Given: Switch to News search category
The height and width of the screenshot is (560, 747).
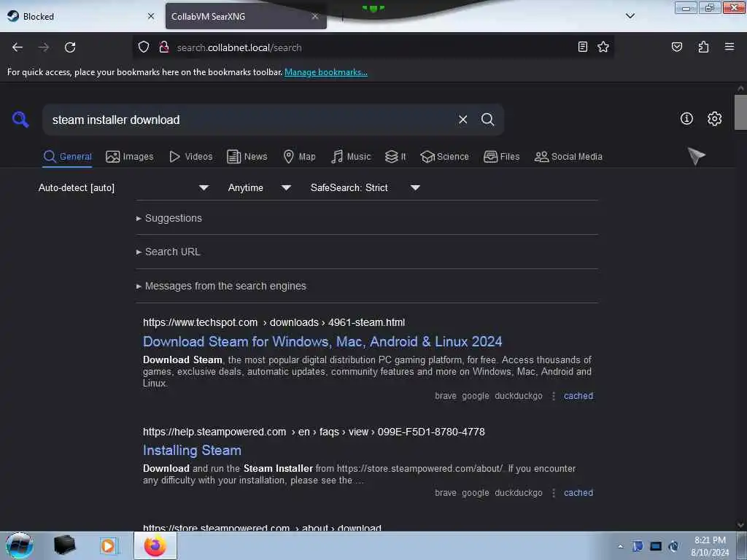Looking at the screenshot, I should tap(247, 157).
